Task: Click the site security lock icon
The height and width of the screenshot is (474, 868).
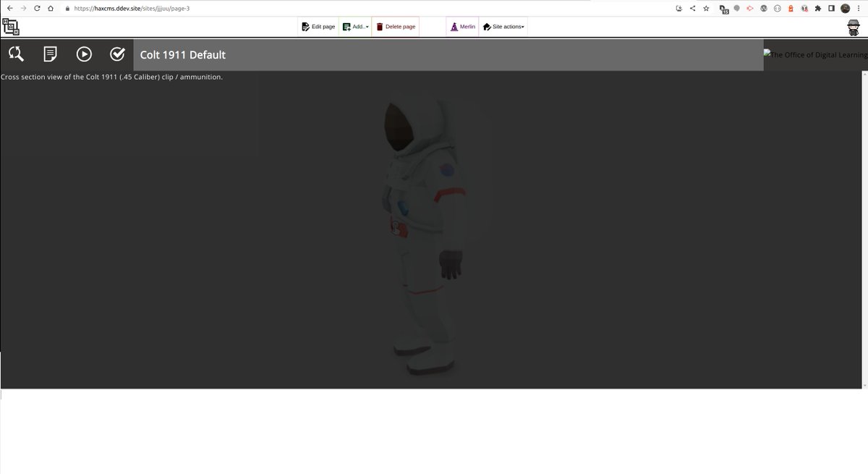Action: pyautogui.click(x=67, y=9)
